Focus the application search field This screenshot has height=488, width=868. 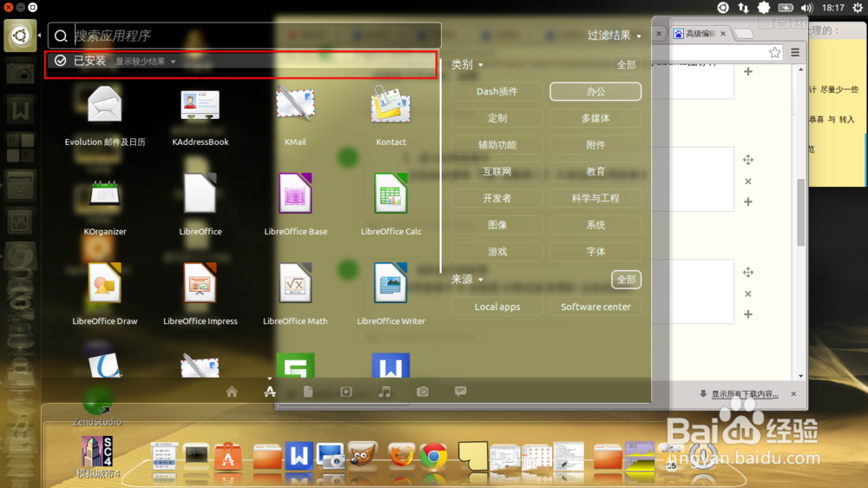click(244, 36)
